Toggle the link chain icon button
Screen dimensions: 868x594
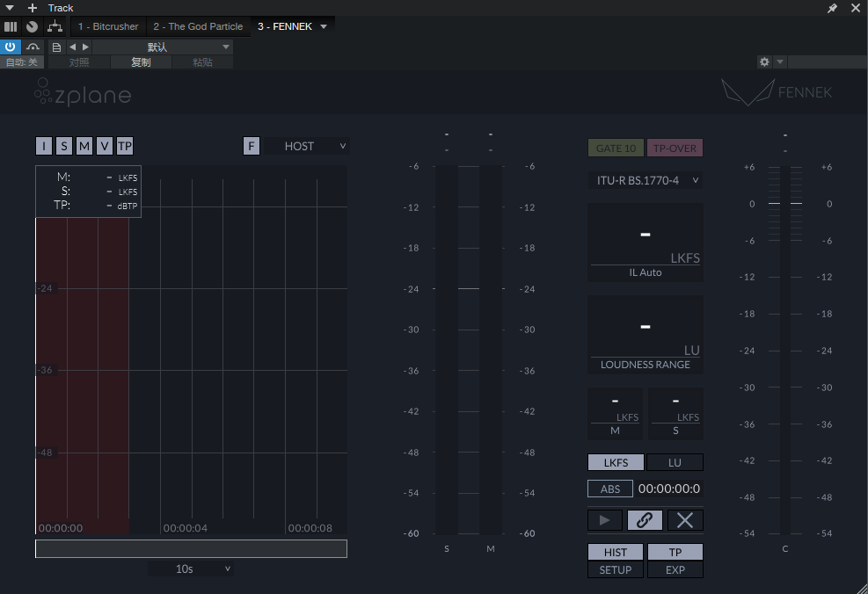click(x=645, y=520)
